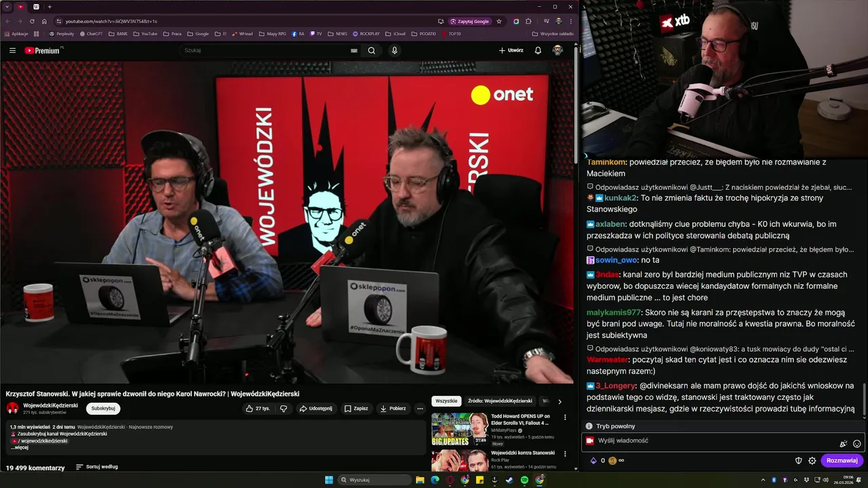Bookmark this page with the star
Image resolution: width=868 pixels, height=488 pixels.
(499, 21)
